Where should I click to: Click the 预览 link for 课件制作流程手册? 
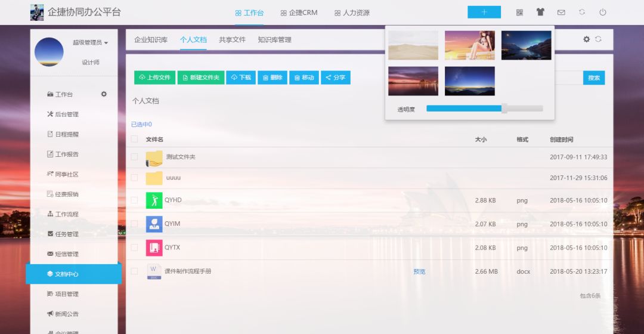[419, 271]
